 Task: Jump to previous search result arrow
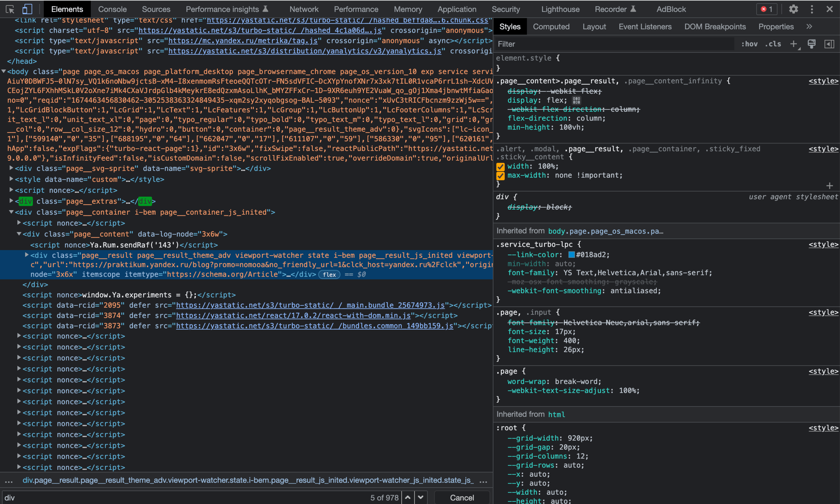pos(408,497)
